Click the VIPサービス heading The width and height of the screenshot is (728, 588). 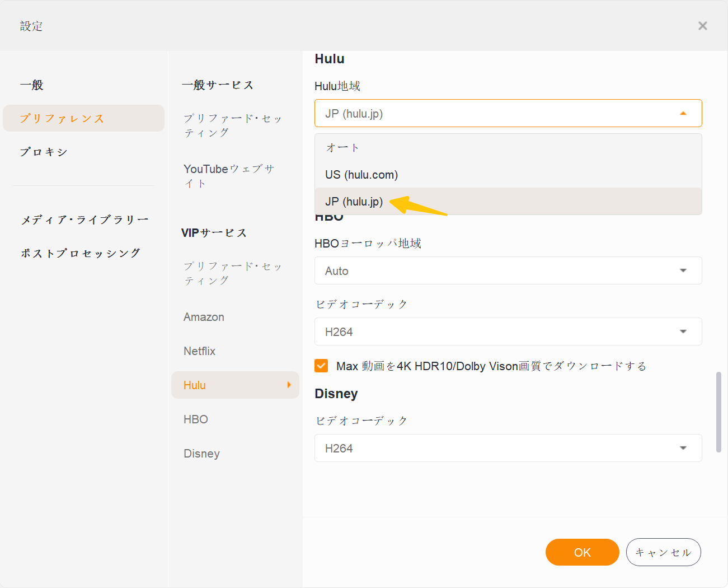(214, 233)
